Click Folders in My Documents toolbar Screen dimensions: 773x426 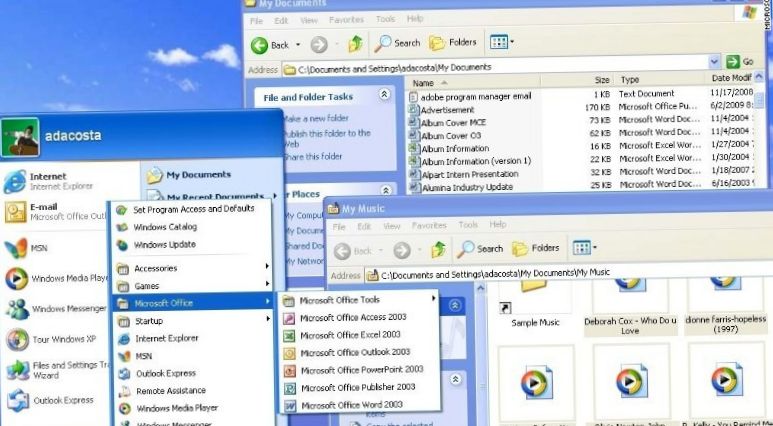(x=453, y=43)
